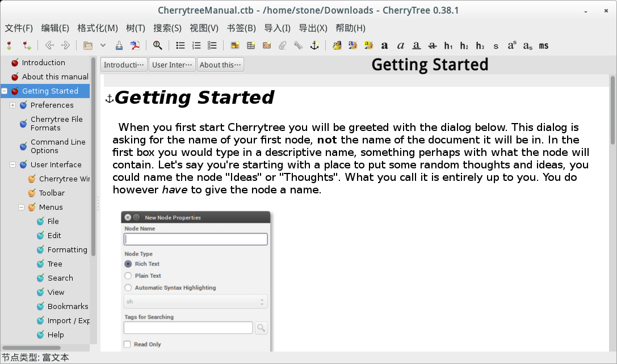Jump to the Introducti… node button
617x364 pixels.
click(x=124, y=65)
